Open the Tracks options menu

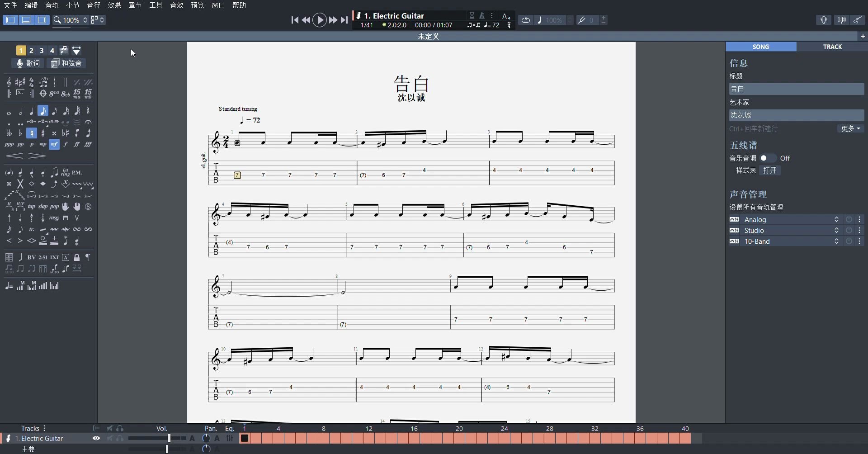(44, 428)
